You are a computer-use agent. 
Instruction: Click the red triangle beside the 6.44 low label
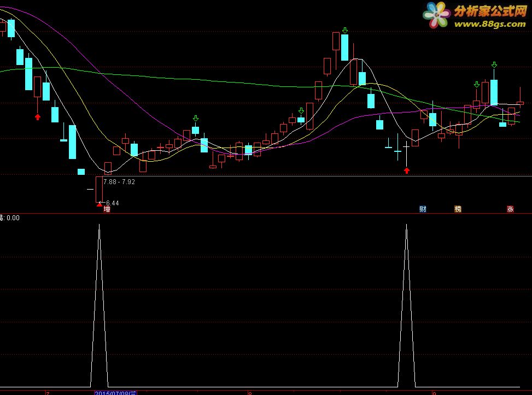click(100, 204)
